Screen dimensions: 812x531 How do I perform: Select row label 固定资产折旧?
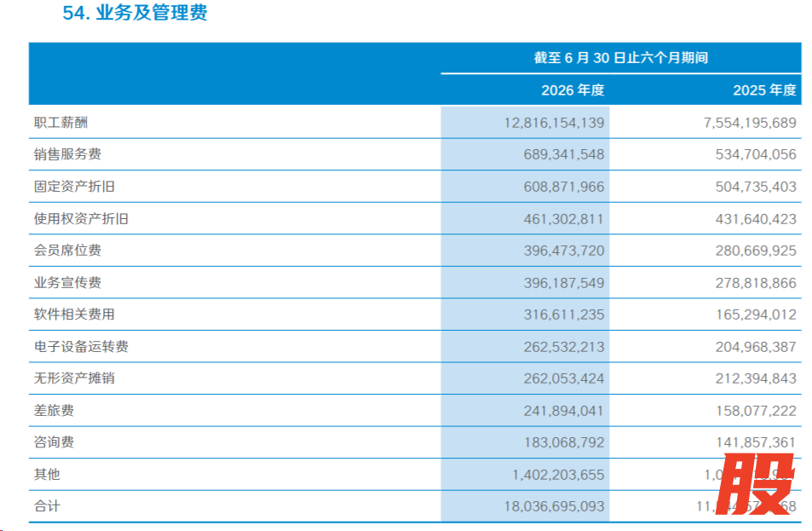click(x=74, y=187)
